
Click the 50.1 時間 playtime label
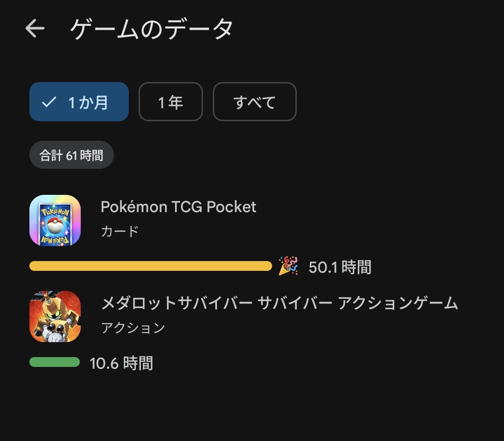(x=340, y=267)
